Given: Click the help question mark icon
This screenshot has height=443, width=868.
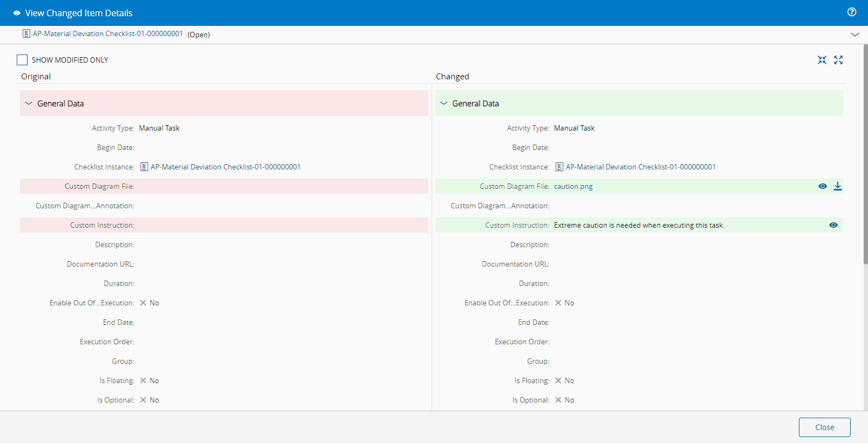Looking at the screenshot, I should tap(852, 12).
